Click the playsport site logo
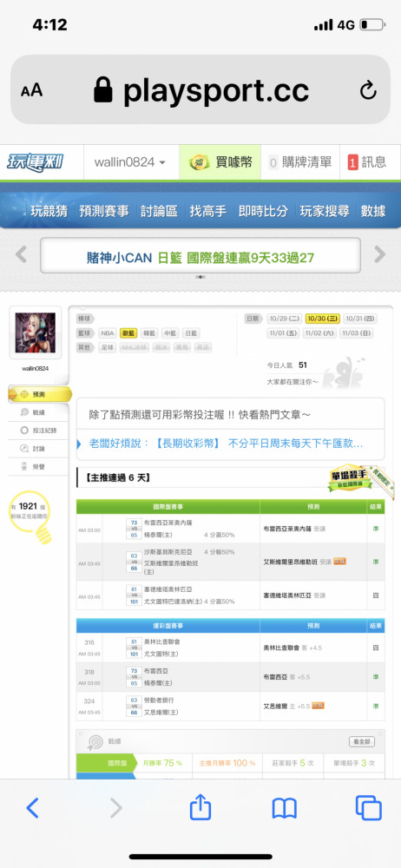This screenshot has height=868, width=401. click(35, 162)
